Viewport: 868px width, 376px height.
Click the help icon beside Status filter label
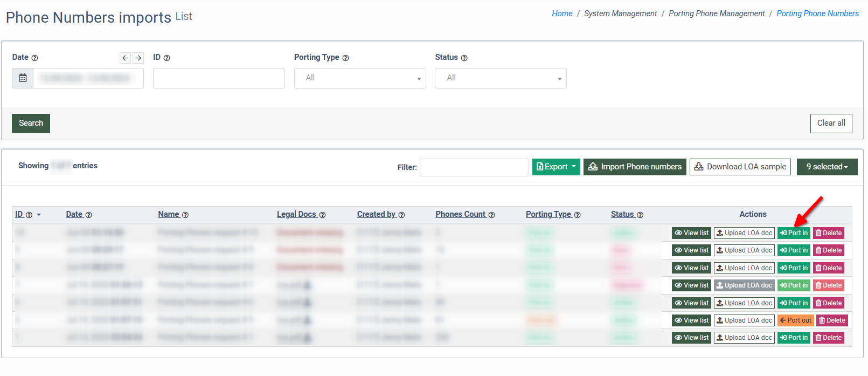coord(464,58)
